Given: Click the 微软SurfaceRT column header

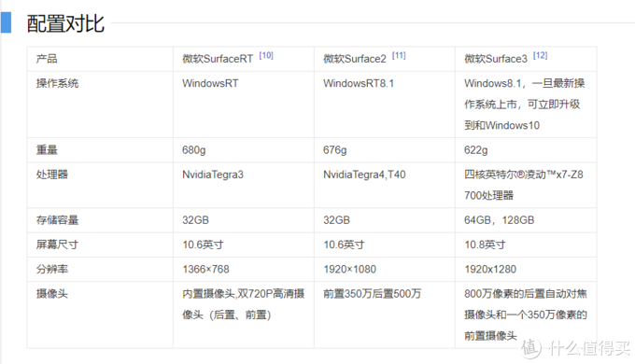Looking at the screenshot, I should tap(218, 59).
